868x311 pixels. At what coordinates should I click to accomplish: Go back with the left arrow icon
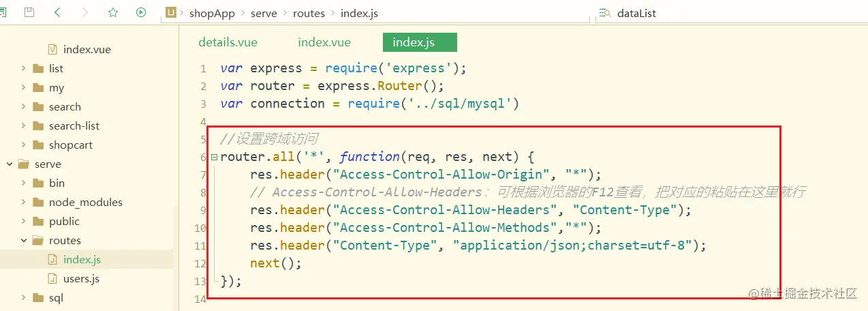pyautogui.click(x=57, y=12)
